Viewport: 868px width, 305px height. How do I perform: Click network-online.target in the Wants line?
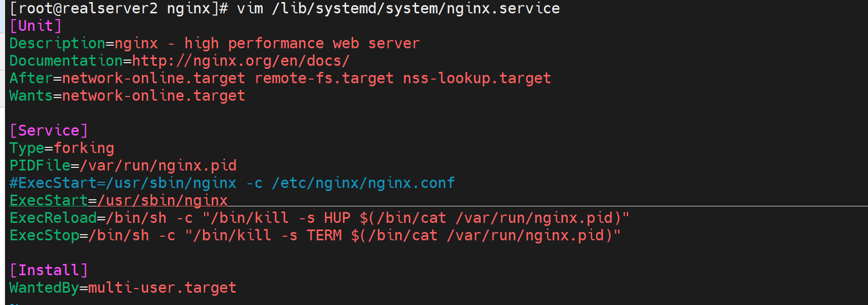pyautogui.click(x=153, y=96)
